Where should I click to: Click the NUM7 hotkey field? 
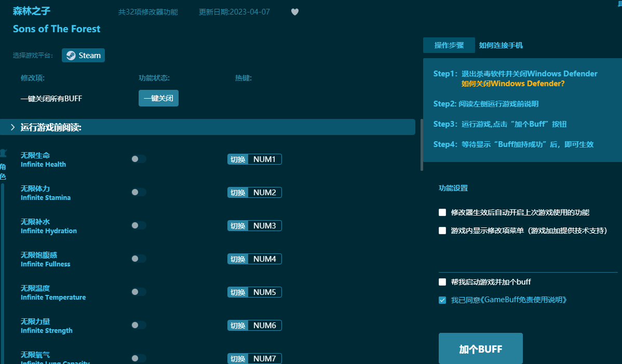(265, 359)
